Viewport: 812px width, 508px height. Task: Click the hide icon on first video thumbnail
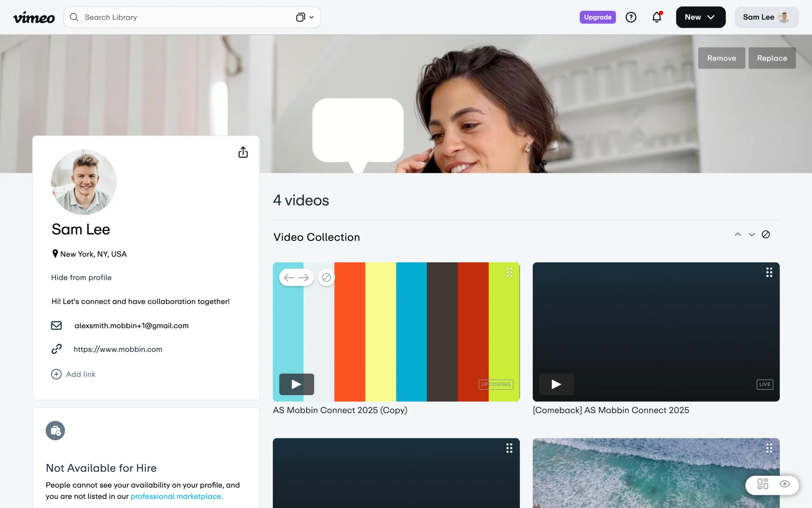point(326,278)
